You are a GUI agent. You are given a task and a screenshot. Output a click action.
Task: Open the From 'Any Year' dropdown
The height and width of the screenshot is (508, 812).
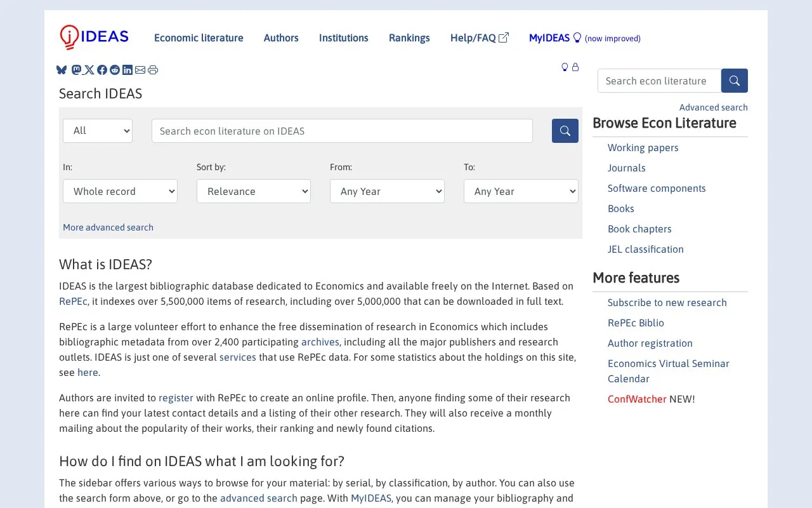click(x=387, y=191)
